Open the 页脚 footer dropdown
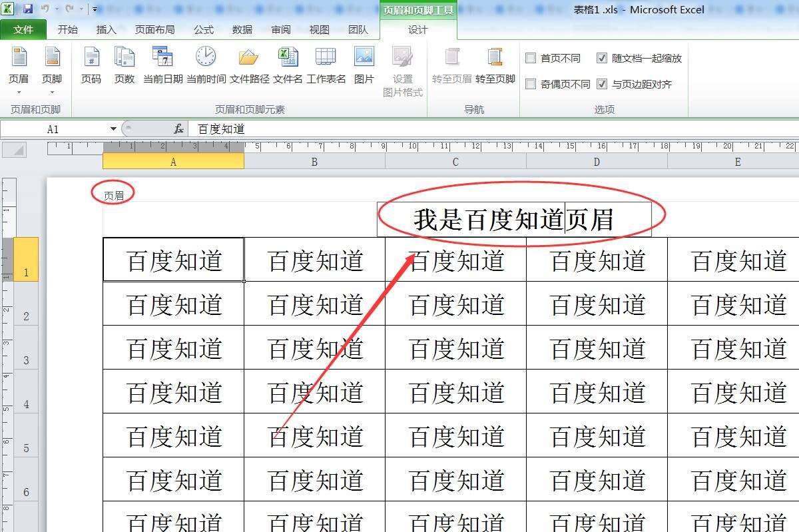 pos(52,71)
